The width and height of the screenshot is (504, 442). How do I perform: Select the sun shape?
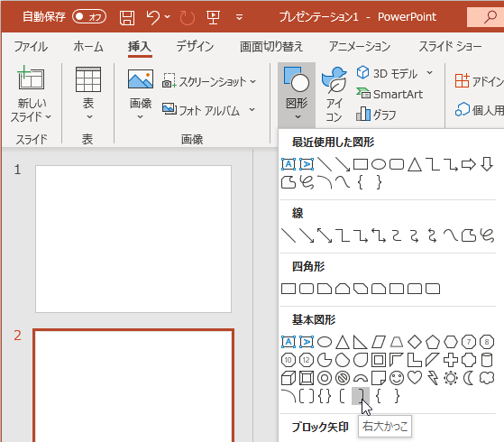tap(451, 378)
